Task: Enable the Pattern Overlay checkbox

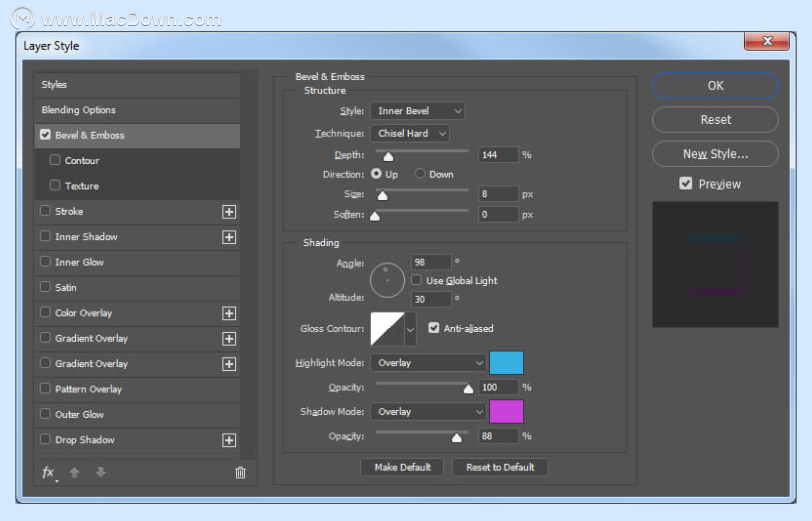Action: coord(46,388)
